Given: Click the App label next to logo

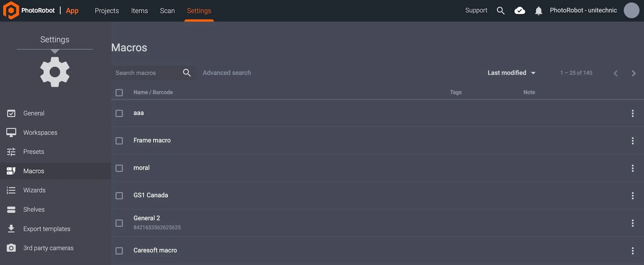Looking at the screenshot, I should (72, 11).
